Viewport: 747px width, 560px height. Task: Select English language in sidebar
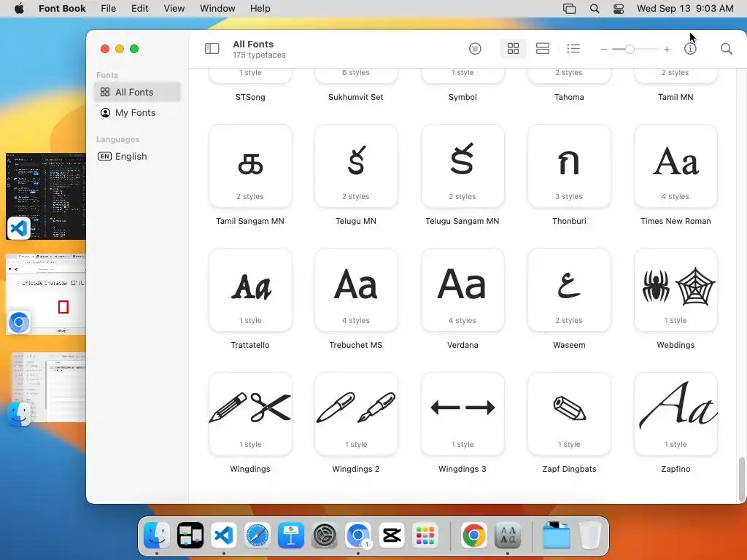[137, 156]
